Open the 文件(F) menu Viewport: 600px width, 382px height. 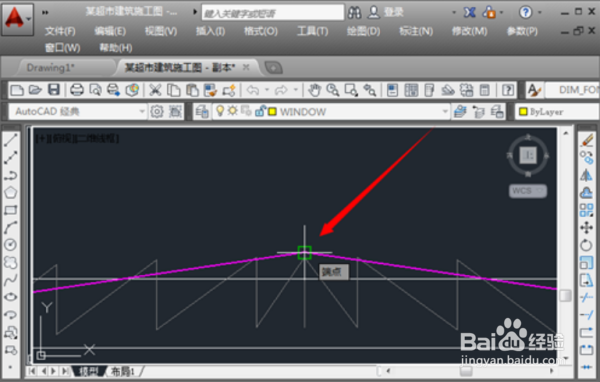coord(60,31)
